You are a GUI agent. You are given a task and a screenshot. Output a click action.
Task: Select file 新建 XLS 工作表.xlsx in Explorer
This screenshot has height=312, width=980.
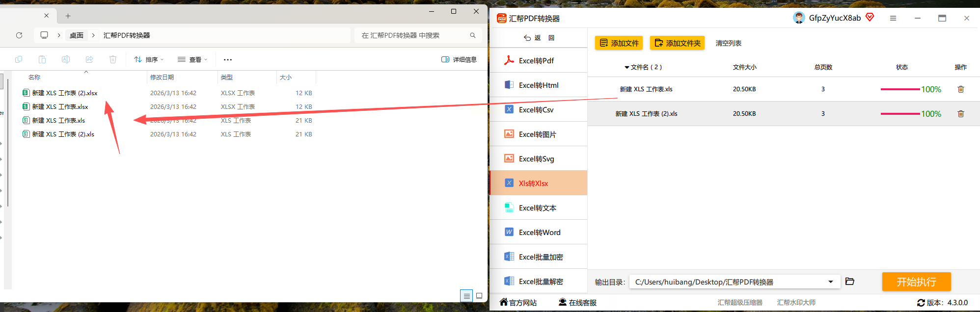click(x=60, y=106)
